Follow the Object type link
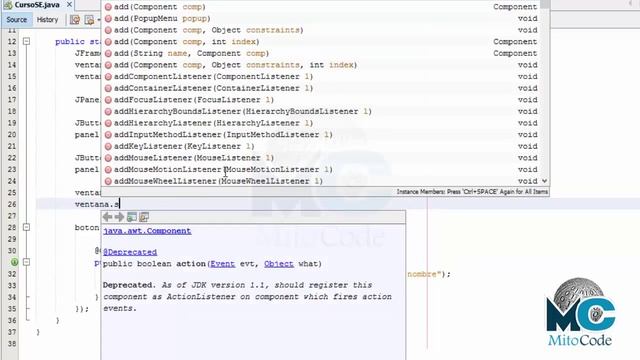The width and height of the screenshot is (640, 360). (x=279, y=264)
